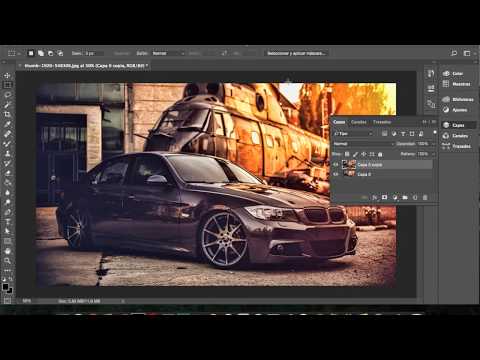The width and height of the screenshot is (480, 360).
Task: Select the Eraser tool
Action: tap(7, 173)
